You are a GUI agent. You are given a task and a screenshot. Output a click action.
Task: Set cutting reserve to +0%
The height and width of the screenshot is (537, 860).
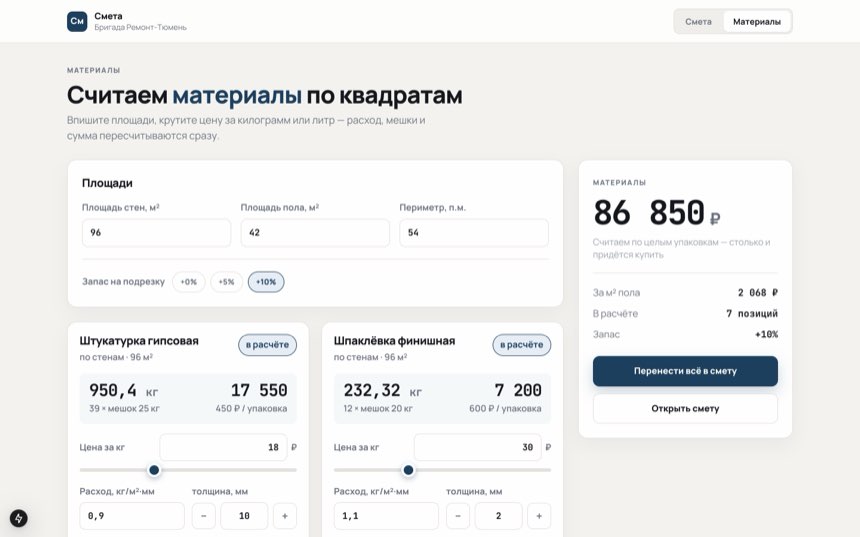tap(189, 282)
